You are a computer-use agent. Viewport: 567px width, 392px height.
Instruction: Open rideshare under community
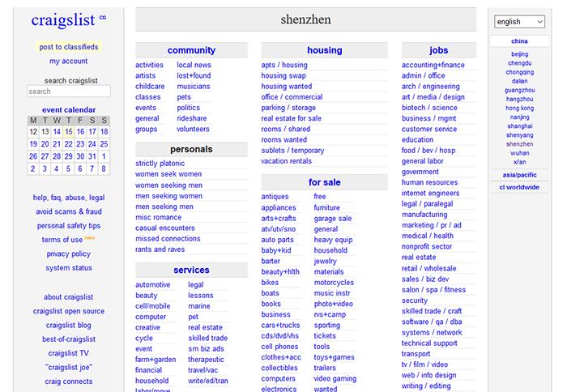point(192,118)
